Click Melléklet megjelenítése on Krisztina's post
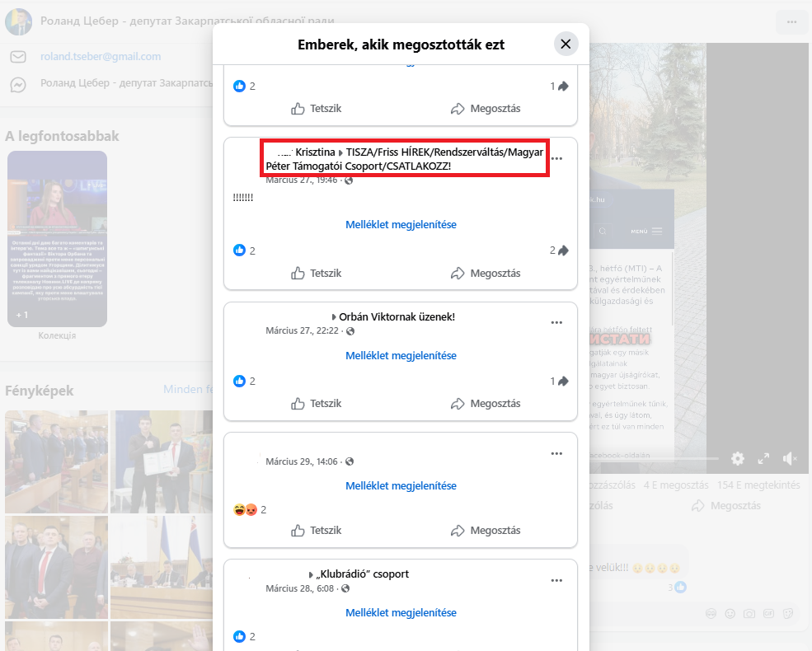 click(401, 224)
